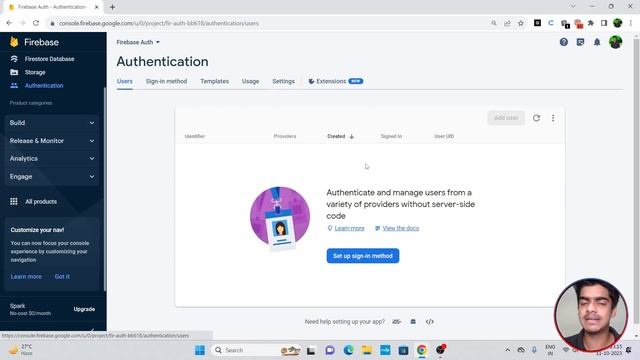Expand the Build category

[x=52, y=123]
